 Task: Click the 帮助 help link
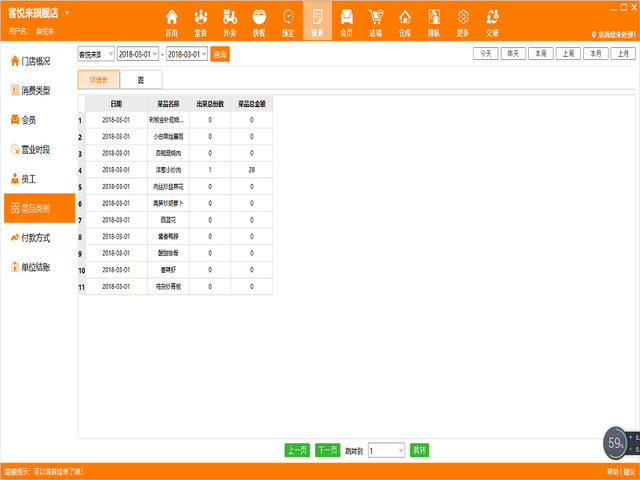[612, 471]
